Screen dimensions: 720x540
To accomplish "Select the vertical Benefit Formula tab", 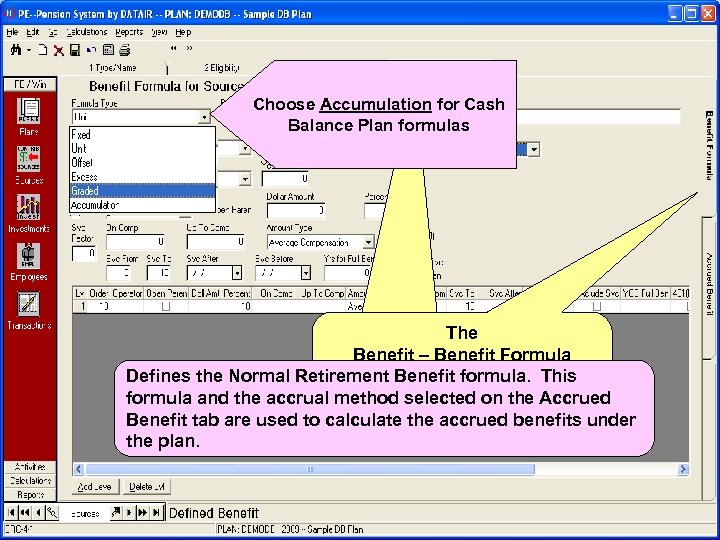I will (x=709, y=145).
